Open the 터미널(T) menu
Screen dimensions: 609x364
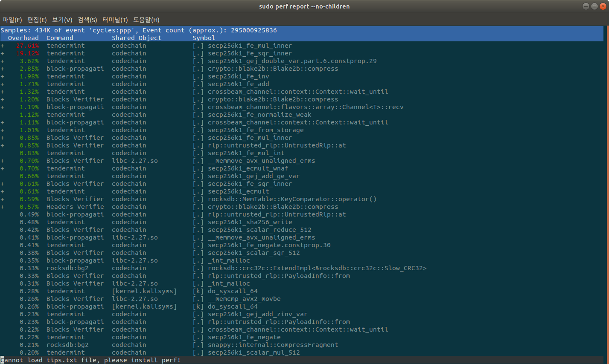(x=114, y=20)
